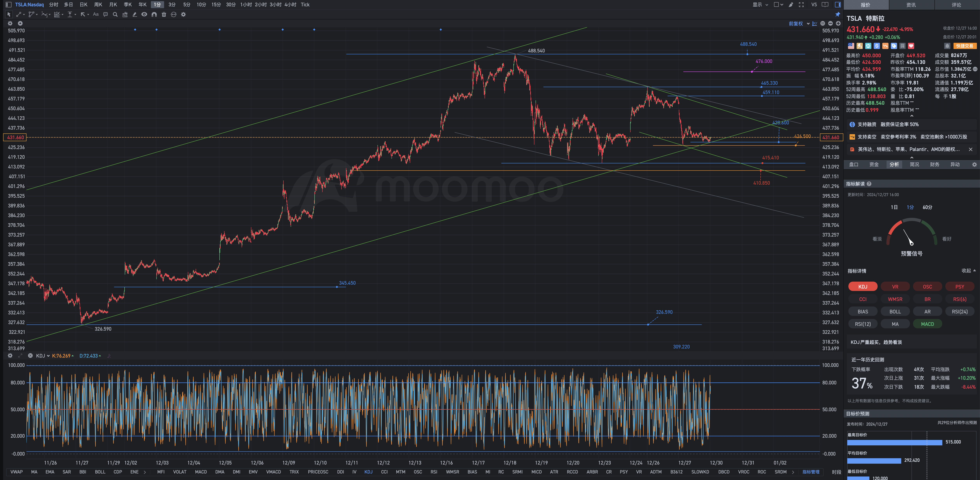Zoom in chart with the plus circle
The height and width of the screenshot is (480, 980).
tap(838, 24)
